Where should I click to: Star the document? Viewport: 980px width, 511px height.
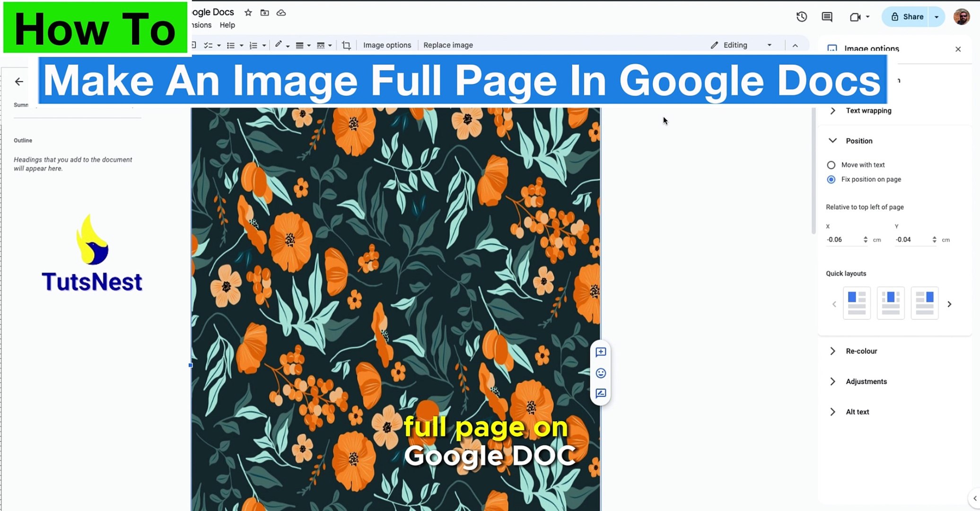click(248, 12)
